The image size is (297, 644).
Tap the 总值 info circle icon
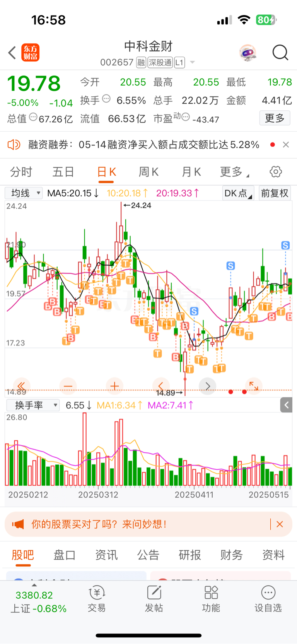click(x=33, y=117)
